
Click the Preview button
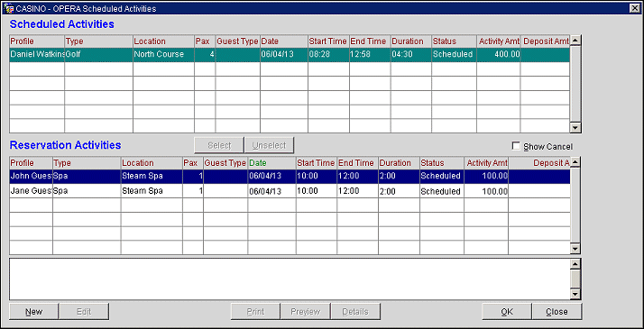pyautogui.click(x=305, y=311)
